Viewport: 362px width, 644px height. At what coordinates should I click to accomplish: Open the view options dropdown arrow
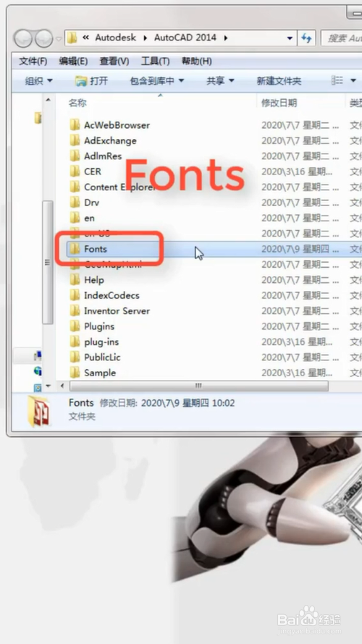(x=353, y=80)
